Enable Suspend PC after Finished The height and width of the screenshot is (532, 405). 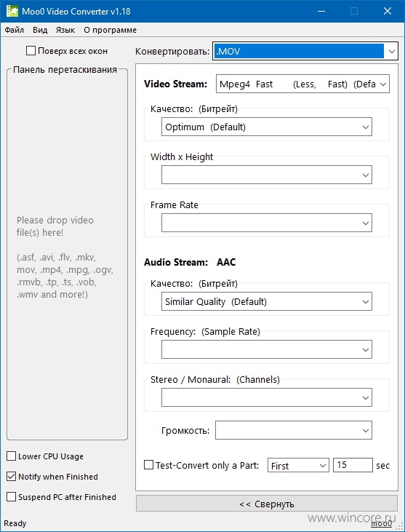coord(11,497)
